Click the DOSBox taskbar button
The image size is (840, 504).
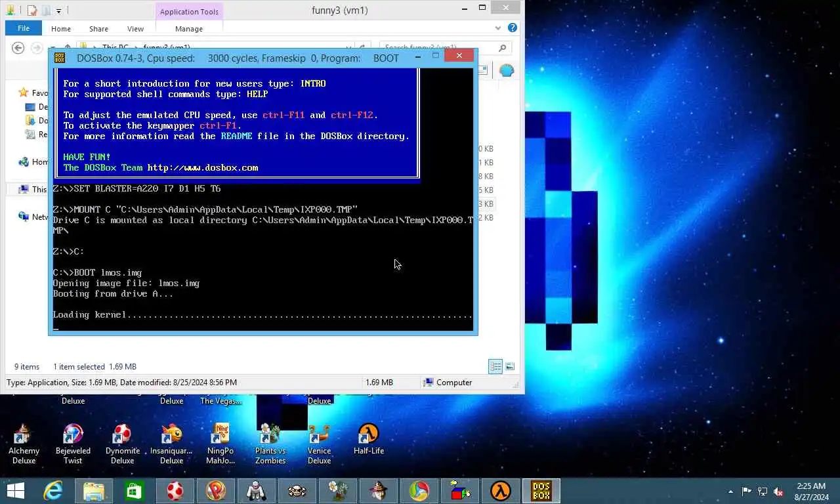pos(541,491)
